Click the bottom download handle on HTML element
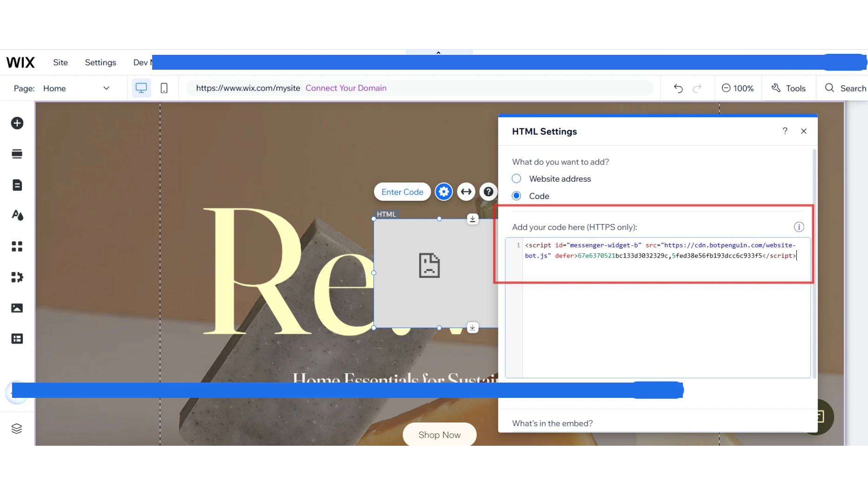The width and height of the screenshot is (868, 502). point(473,328)
